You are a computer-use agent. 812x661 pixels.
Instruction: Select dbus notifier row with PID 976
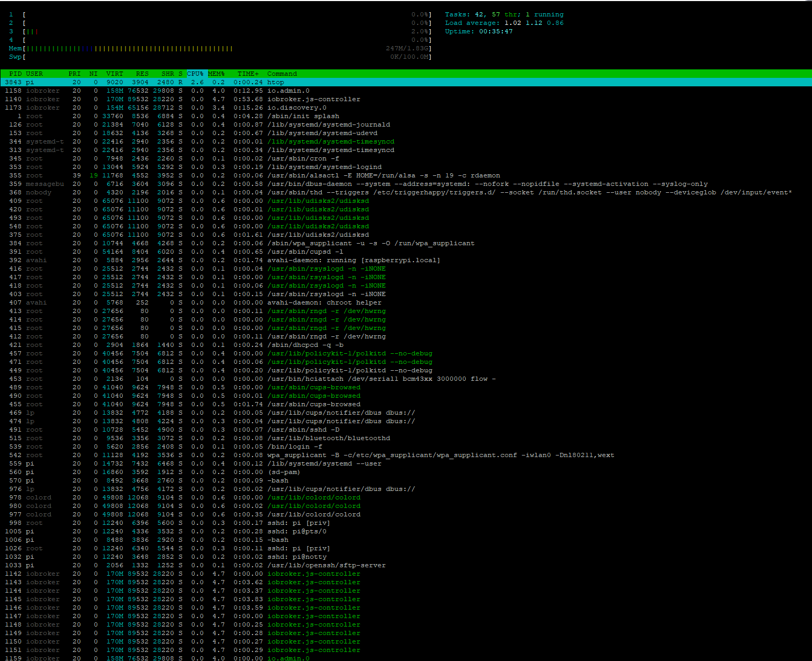tap(406, 489)
